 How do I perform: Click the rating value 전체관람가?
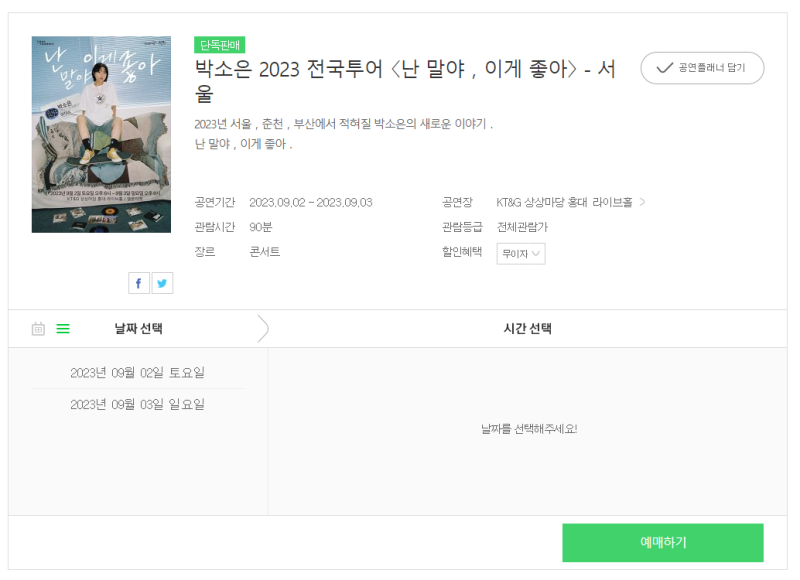click(x=522, y=227)
